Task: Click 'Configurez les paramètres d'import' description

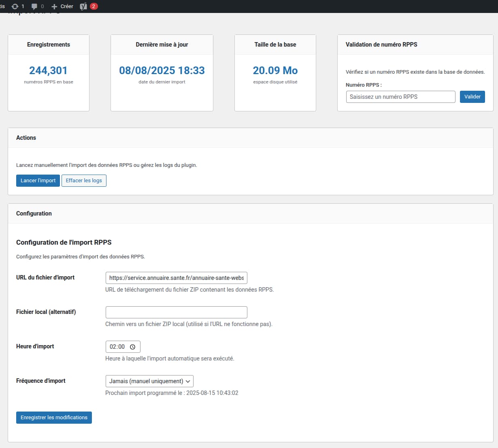Action: coord(81,257)
